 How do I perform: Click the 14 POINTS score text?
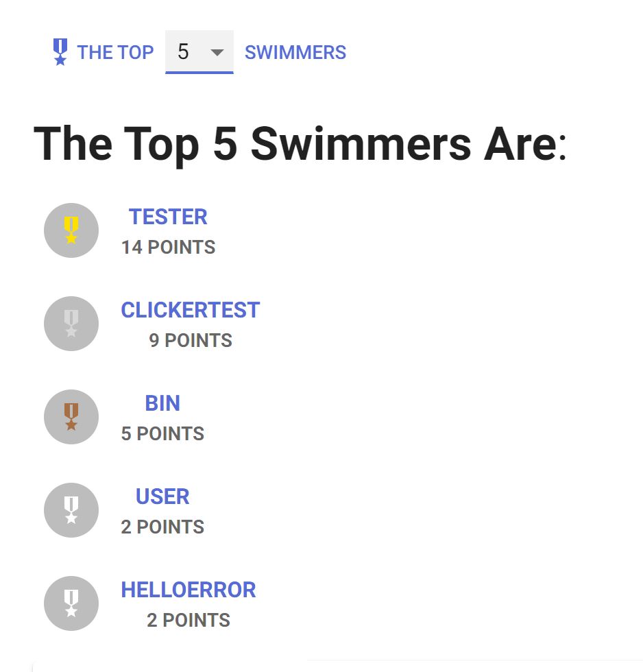click(x=168, y=247)
